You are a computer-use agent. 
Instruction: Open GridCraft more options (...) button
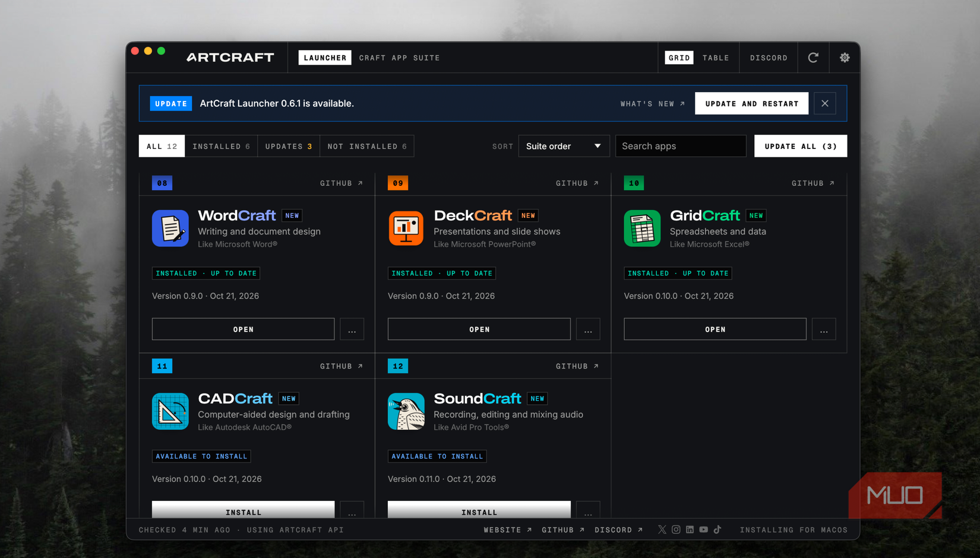coord(824,329)
